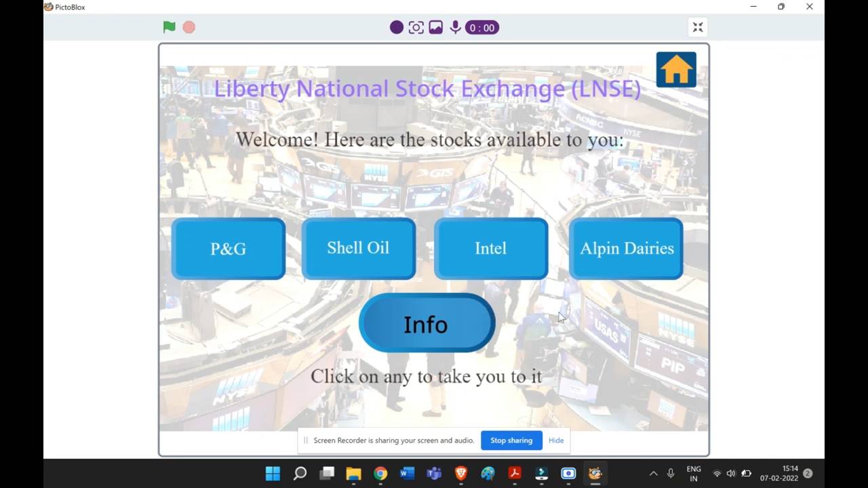Click the speaker volume icon in the tray
The width and height of the screenshot is (868, 488).
click(731, 474)
